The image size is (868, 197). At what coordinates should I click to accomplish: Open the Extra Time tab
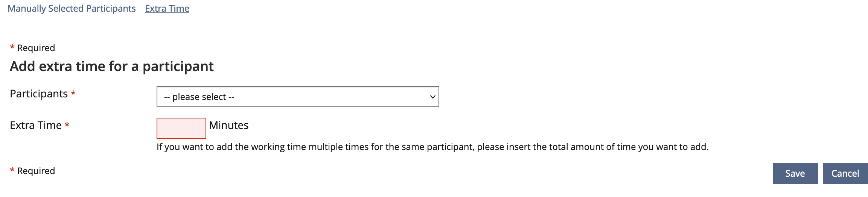point(167,9)
